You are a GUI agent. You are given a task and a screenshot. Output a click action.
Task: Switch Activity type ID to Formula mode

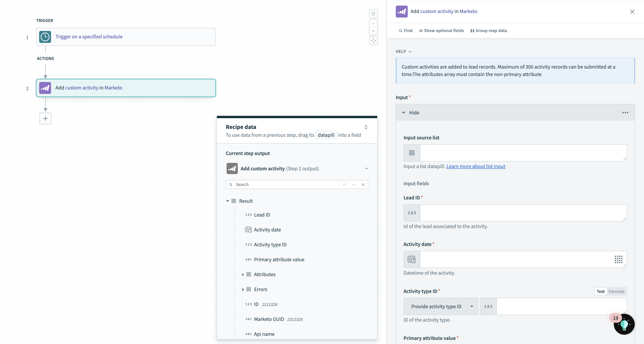tap(616, 291)
